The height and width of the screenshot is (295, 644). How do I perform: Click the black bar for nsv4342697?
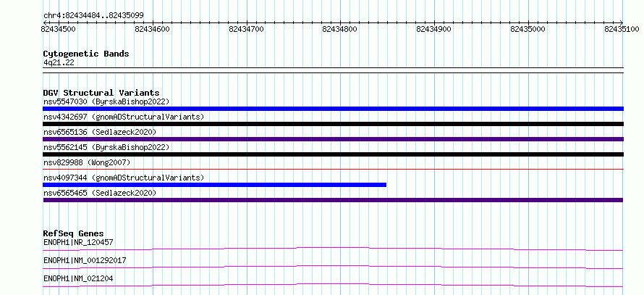333,124
